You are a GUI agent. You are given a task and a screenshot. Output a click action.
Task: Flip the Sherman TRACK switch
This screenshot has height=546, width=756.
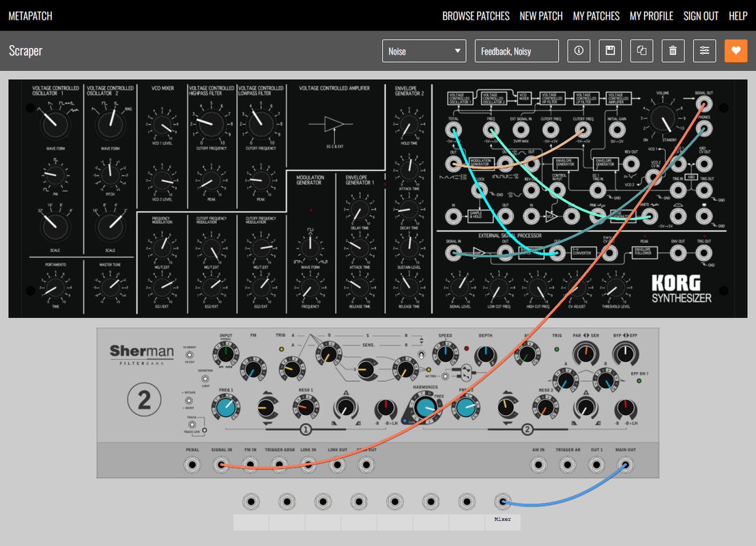[192, 425]
